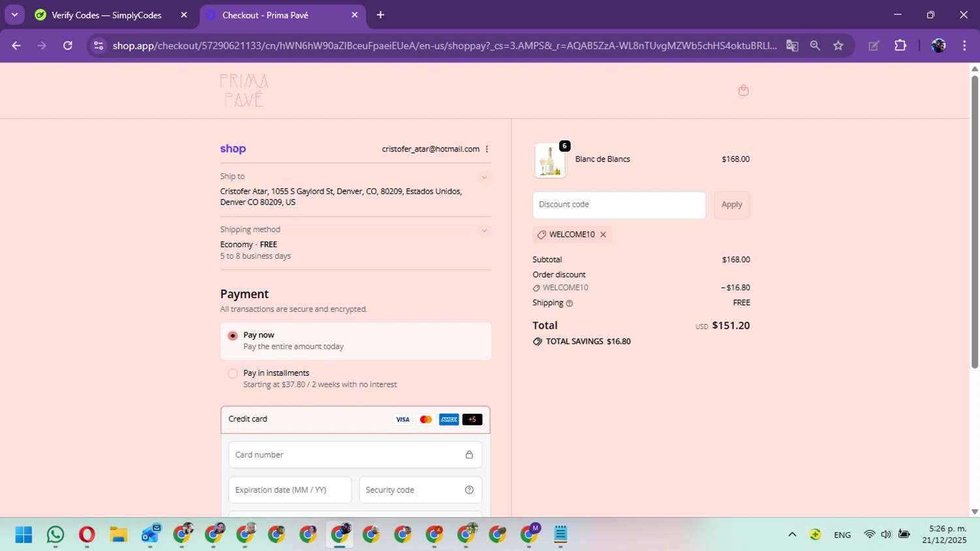
Task: Click the Visa card logo
Action: (402, 420)
